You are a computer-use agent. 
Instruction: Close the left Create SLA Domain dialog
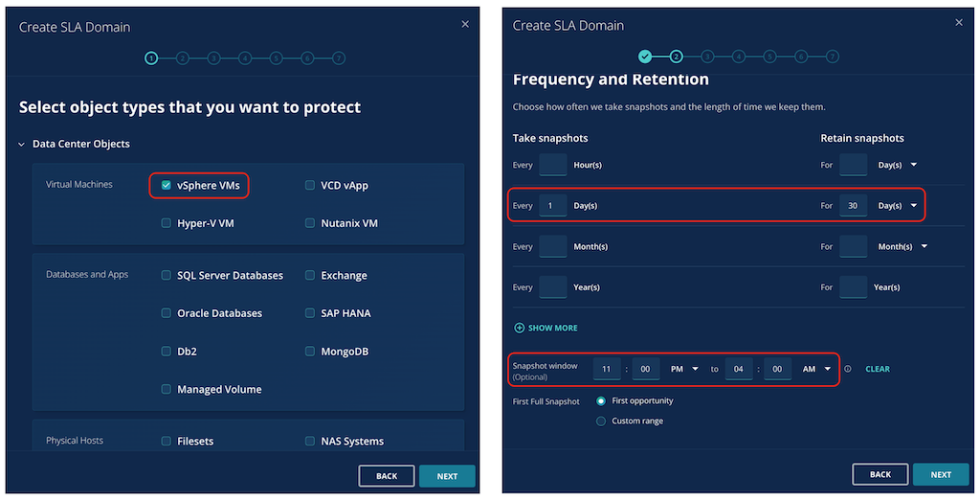tap(465, 24)
